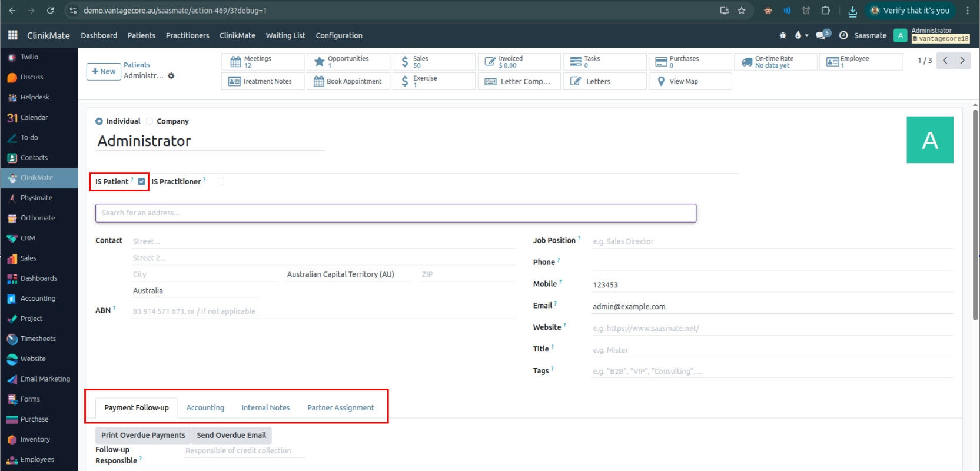The width and height of the screenshot is (980, 471).
Task: Open Calendar app in sidebar
Action: coord(34,117)
